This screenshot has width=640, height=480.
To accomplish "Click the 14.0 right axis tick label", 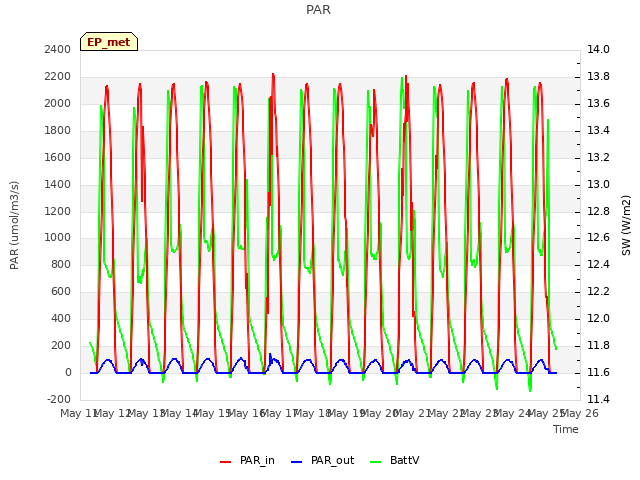I will (598, 49).
